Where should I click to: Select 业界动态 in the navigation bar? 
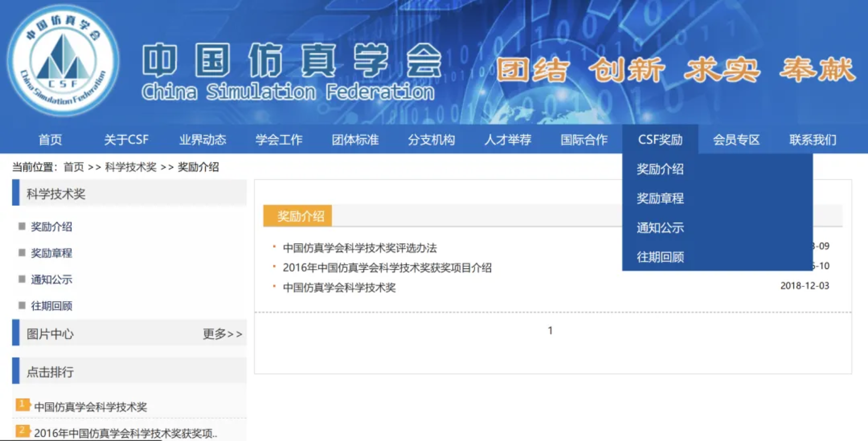202,140
